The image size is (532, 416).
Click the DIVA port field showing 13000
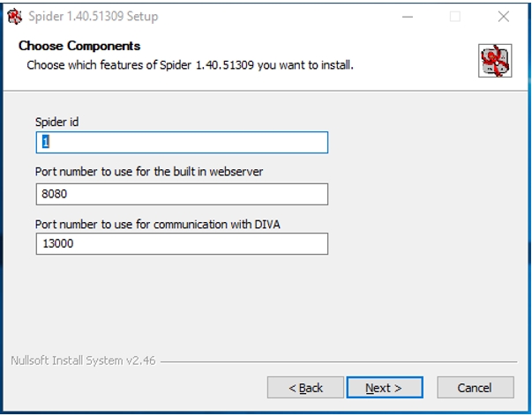coord(182,244)
